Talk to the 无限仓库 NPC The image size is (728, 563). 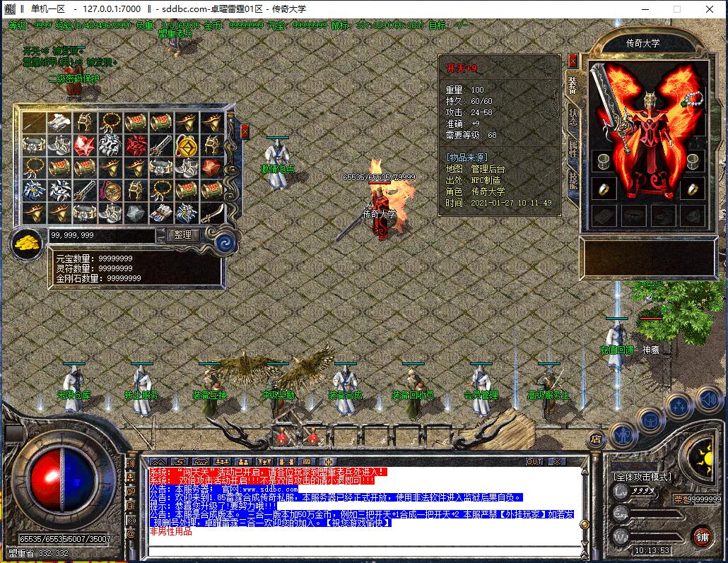point(74,389)
